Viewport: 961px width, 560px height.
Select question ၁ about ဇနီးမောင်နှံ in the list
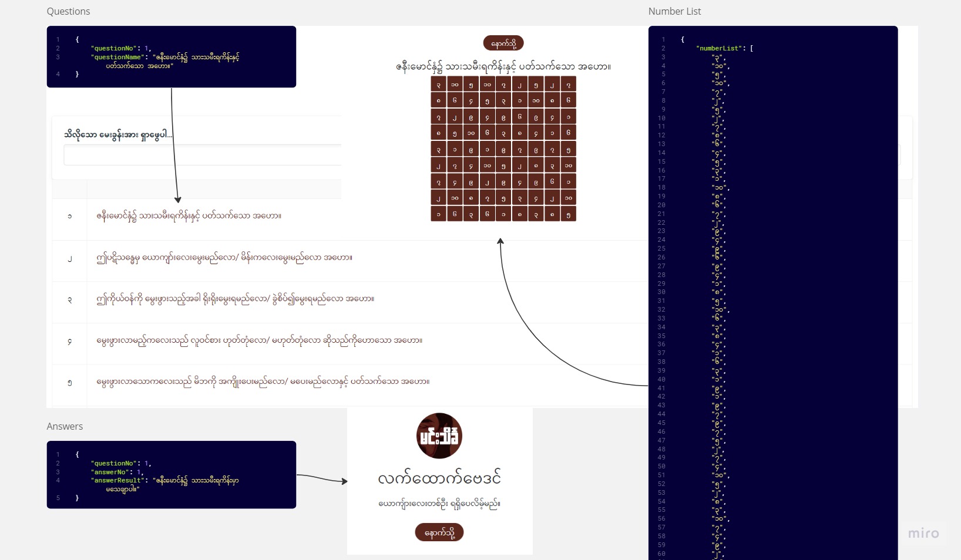tap(189, 215)
